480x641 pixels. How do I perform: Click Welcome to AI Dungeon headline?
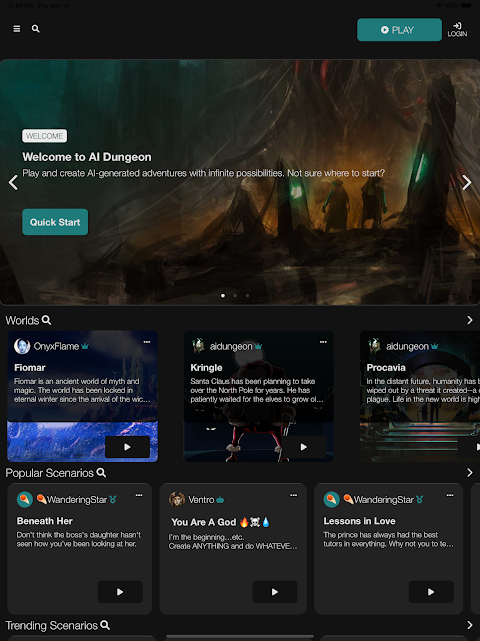pyautogui.click(x=87, y=157)
